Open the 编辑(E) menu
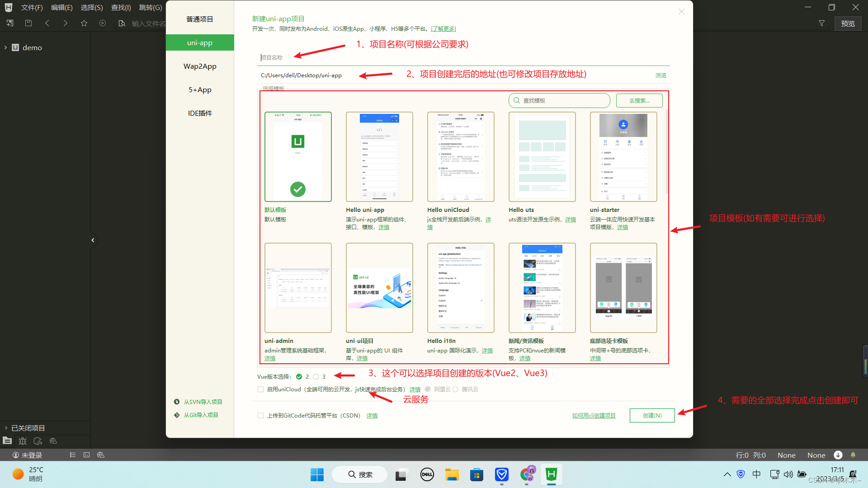The image size is (868, 488). (61, 8)
